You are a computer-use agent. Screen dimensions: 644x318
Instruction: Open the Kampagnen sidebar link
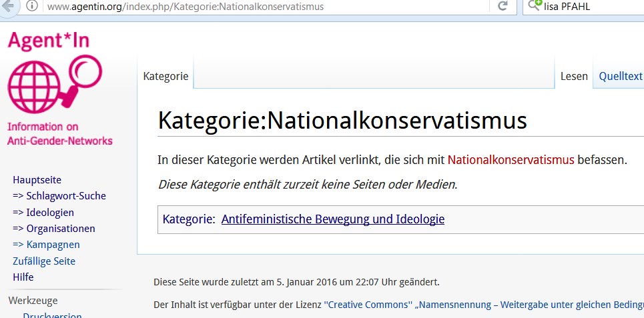46,245
